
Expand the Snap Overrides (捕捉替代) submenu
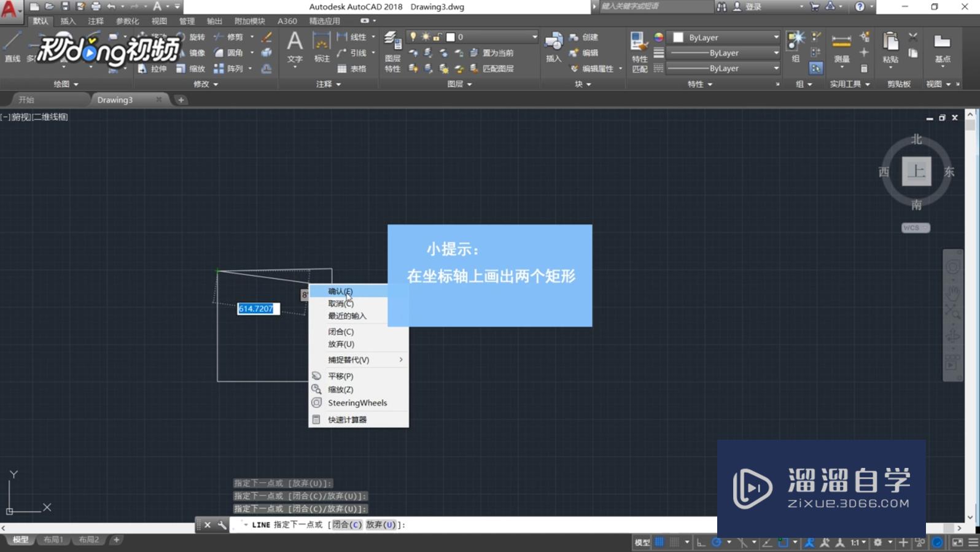(x=359, y=360)
